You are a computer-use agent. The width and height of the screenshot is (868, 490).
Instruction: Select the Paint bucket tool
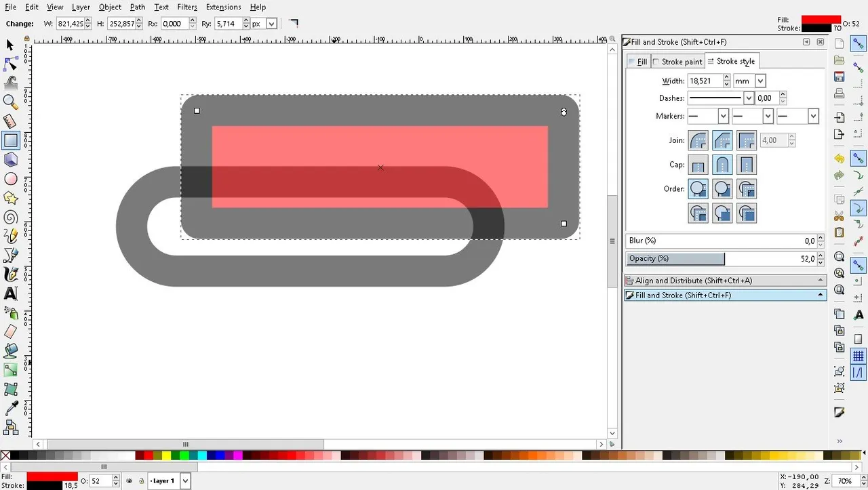[x=10, y=350]
